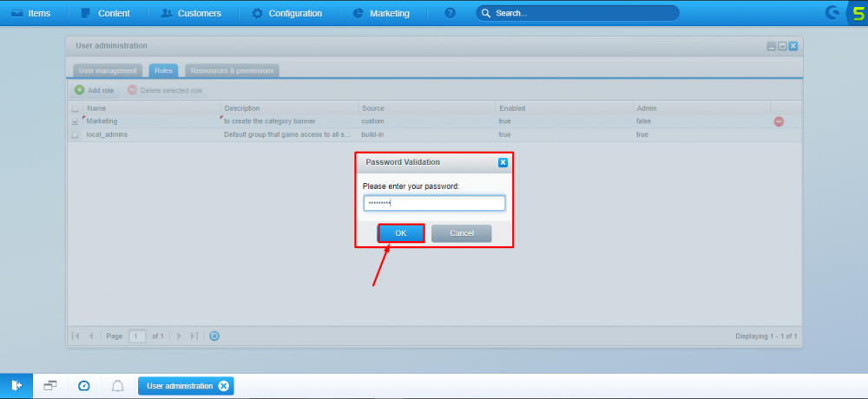Check the local_admins role checkbox

(76, 134)
